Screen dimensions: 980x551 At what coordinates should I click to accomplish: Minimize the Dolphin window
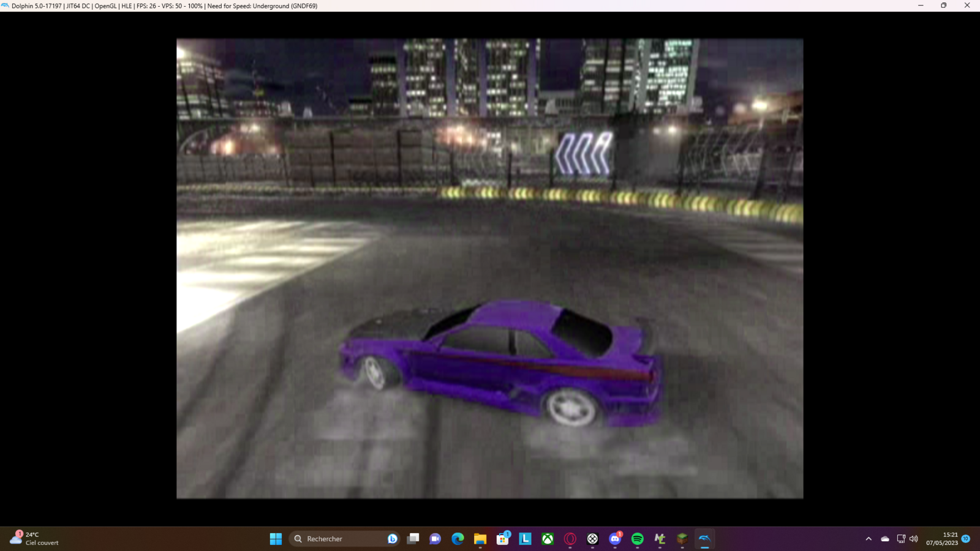point(921,6)
